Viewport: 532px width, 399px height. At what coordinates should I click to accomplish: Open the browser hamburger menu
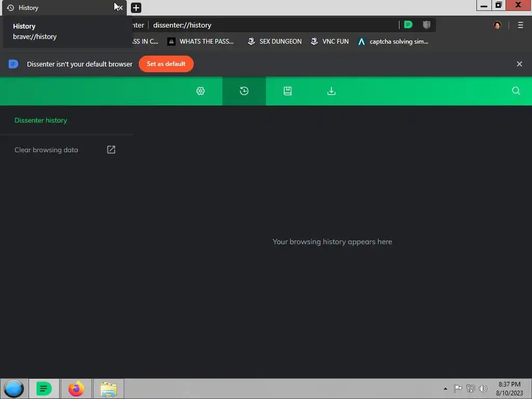tap(521, 25)
